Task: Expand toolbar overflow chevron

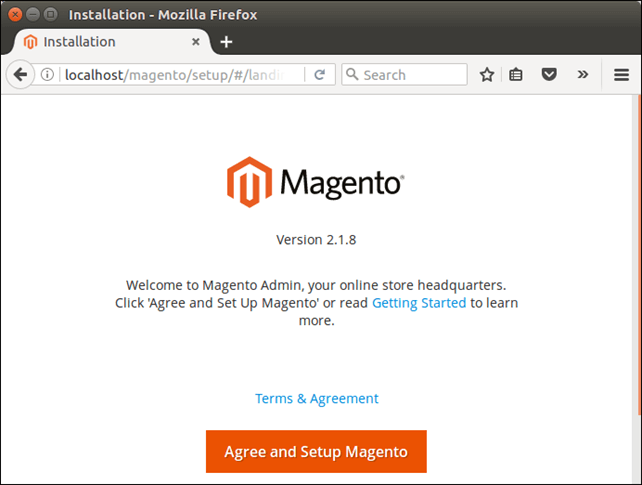Action: (583, 74)
